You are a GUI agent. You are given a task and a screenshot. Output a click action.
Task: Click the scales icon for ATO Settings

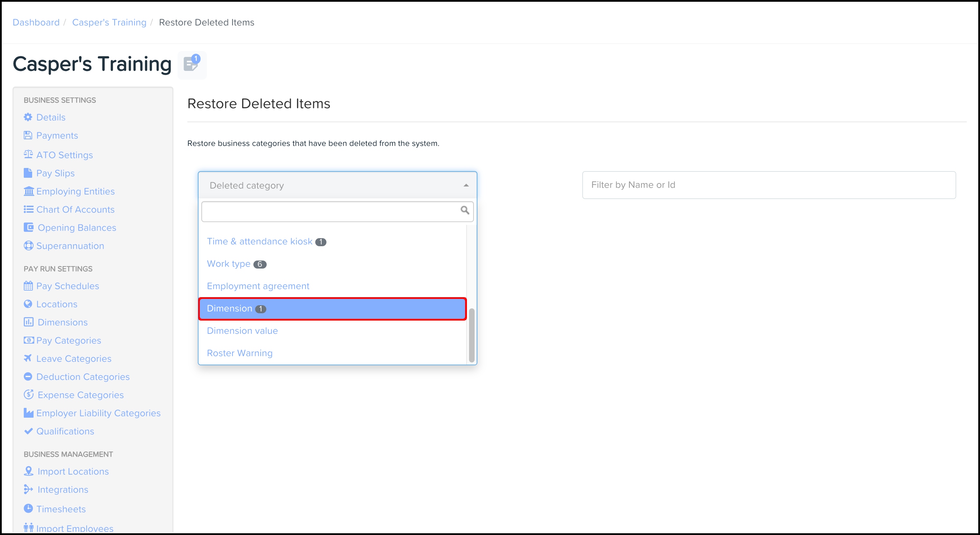[x=28, y=154]
